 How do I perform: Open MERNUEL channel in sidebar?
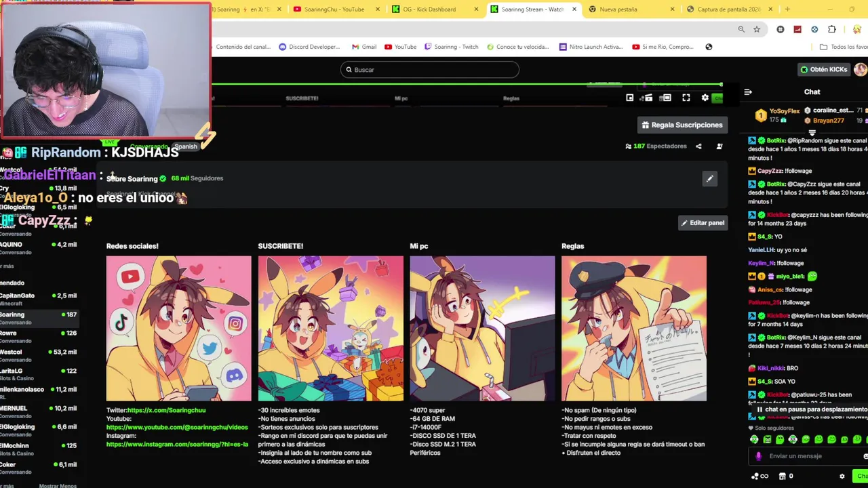tap(39, 411)
